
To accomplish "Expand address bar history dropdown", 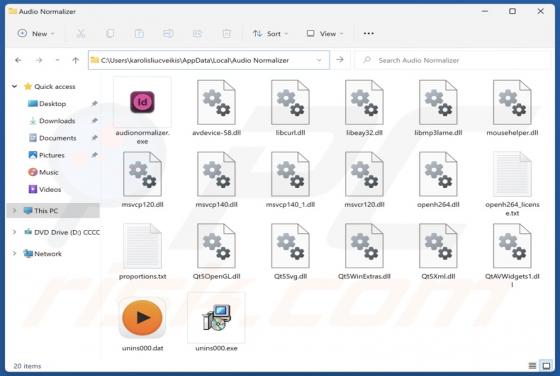I will click(x=319, y=60).
